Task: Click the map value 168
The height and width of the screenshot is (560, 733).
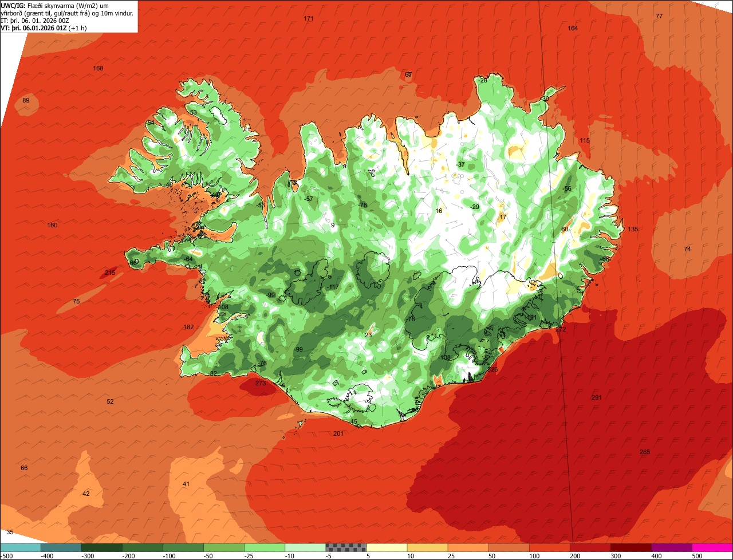Action: pos(98,68)
